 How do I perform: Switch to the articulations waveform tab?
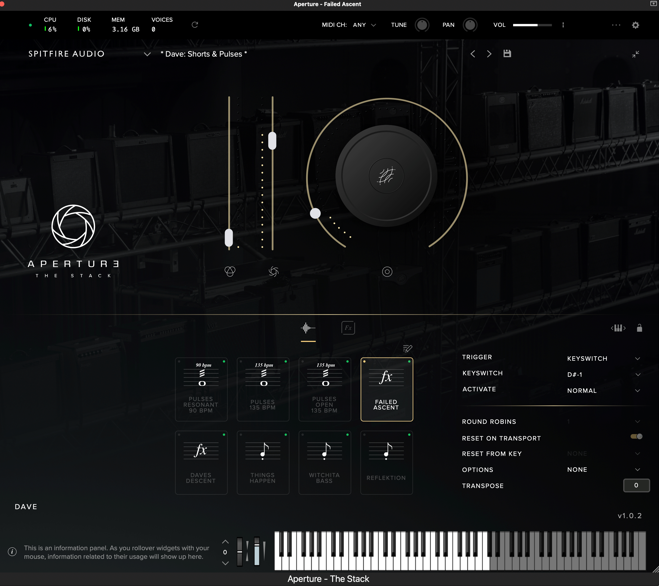(308, 328)
